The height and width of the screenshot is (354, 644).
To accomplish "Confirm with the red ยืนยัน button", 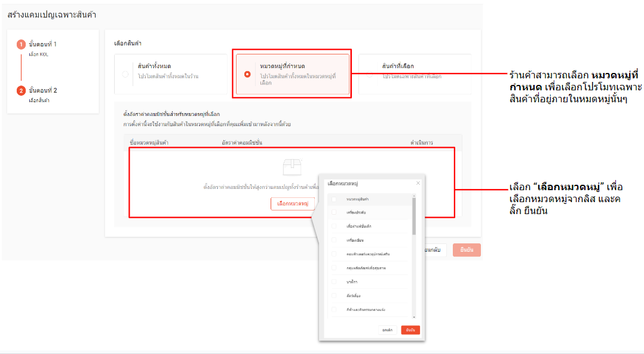I will (x=410, y=329).
